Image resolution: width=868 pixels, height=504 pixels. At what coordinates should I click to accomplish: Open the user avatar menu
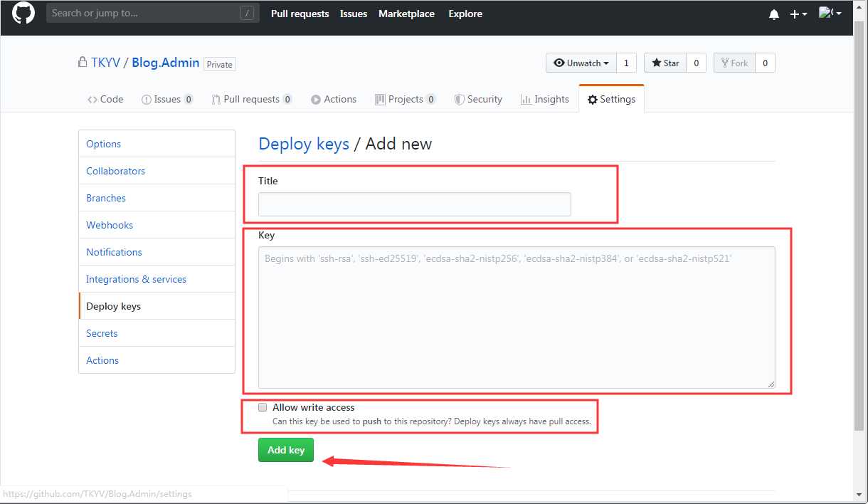(x=830, y=14)
